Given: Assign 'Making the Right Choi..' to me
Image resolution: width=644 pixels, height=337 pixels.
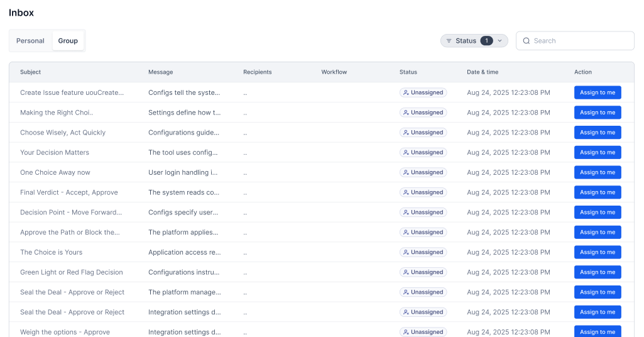Looking at the screenshot, I should click(x=597, y=113).
